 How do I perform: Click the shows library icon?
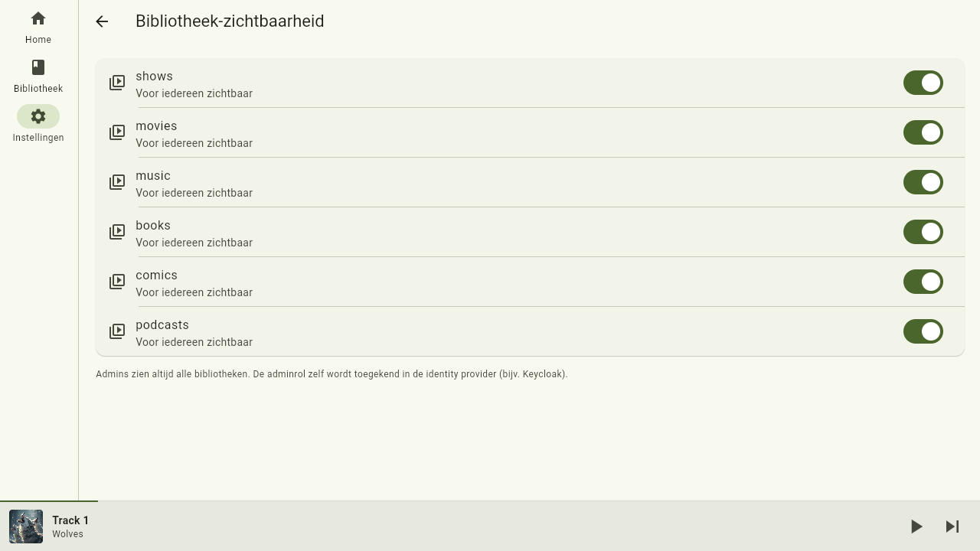[x=117, y=83]
